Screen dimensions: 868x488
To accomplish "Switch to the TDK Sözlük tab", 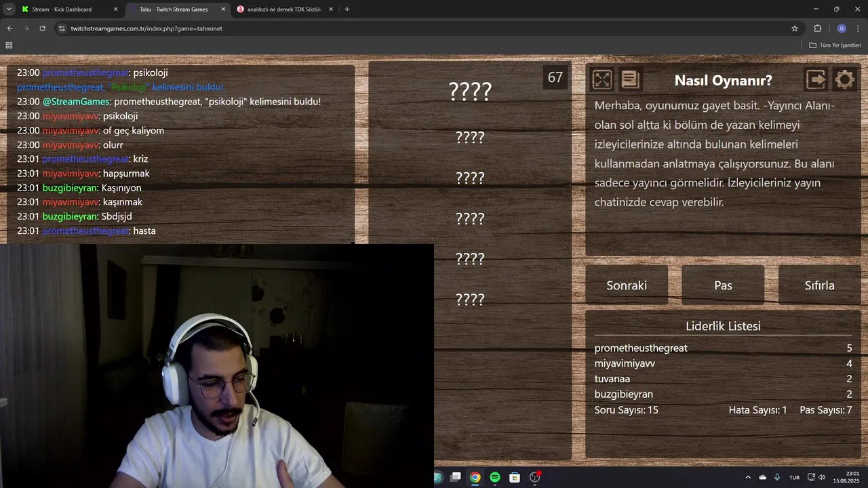I will 285,9.
